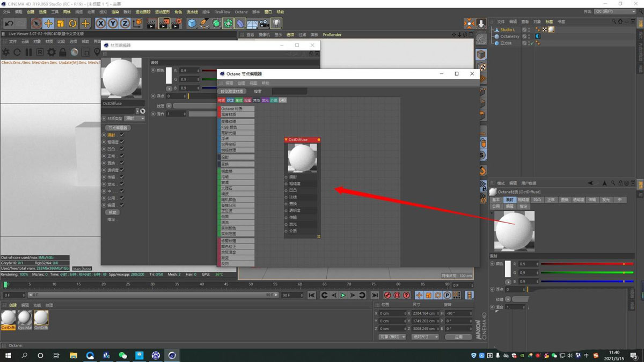The image size is (644, 362).
Task: Switch to 基本 tab in attribute manager
Action: pos(496,200)
